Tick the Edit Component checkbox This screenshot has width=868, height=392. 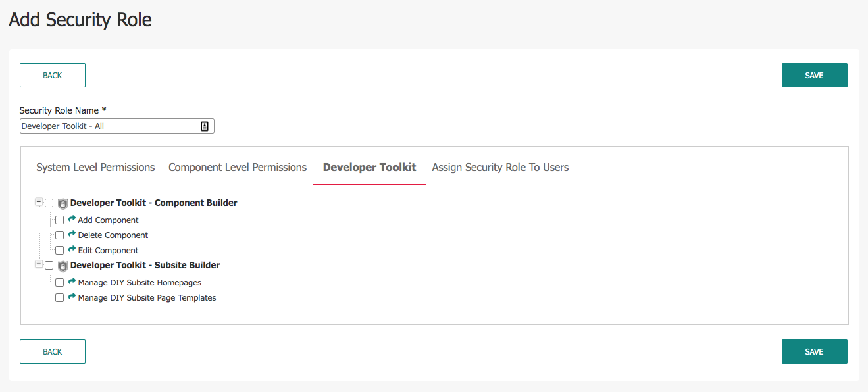tap(60, 251)
